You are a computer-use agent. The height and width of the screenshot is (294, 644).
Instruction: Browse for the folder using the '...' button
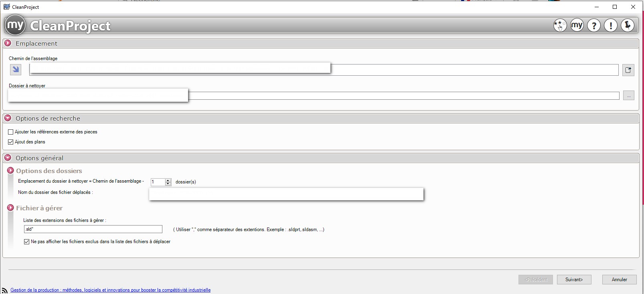pyautogui.click(x=629, y=96)
